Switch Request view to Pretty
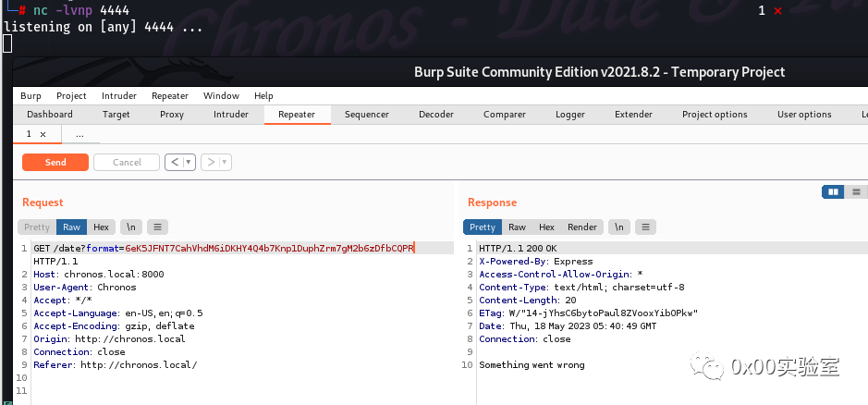 pyautogui.click(x=37, y=227)
